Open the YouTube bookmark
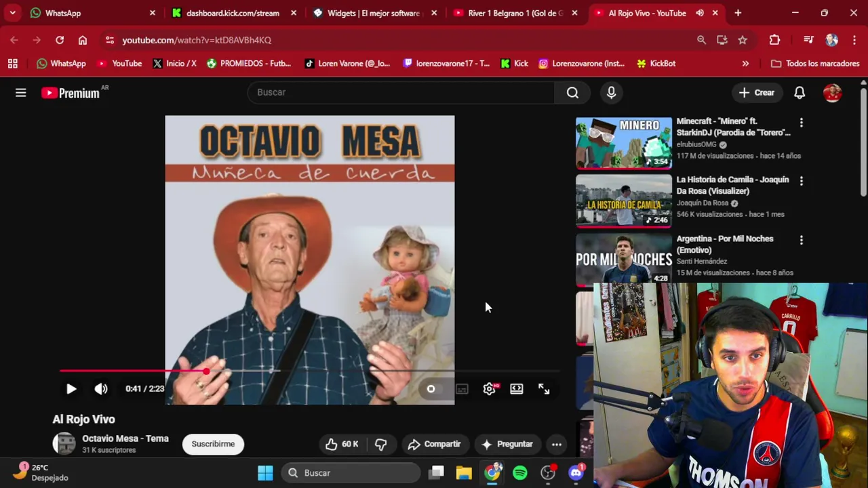The height and width of the screenshot is (488, 868). coord(119,64)
